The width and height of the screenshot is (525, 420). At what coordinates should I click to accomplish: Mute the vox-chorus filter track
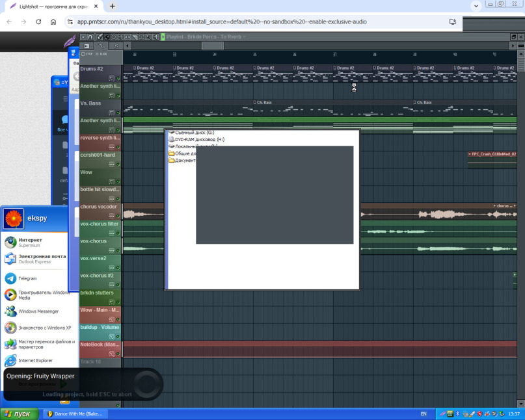tap(118, 233)
